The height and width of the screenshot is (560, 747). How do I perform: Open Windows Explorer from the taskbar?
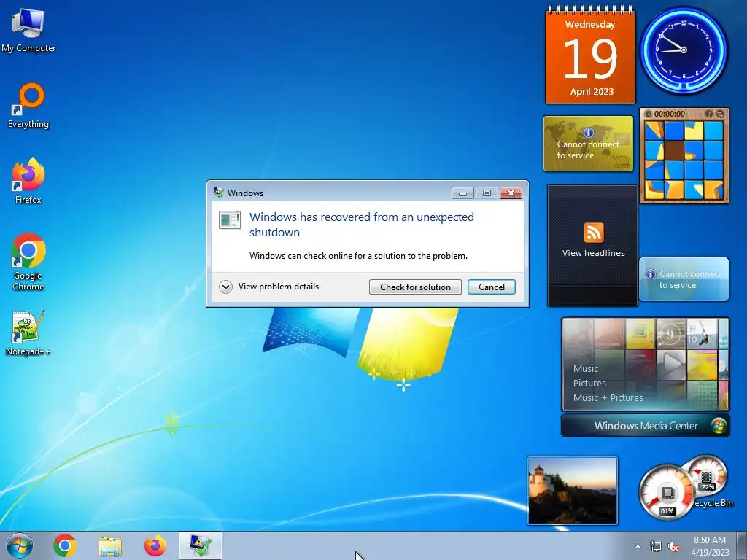(x=110, y=545)
